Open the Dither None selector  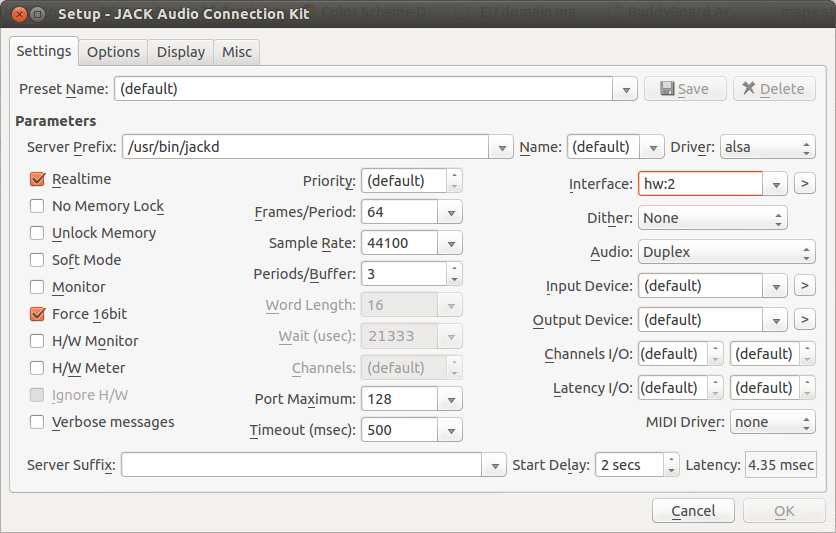[713, 218]
